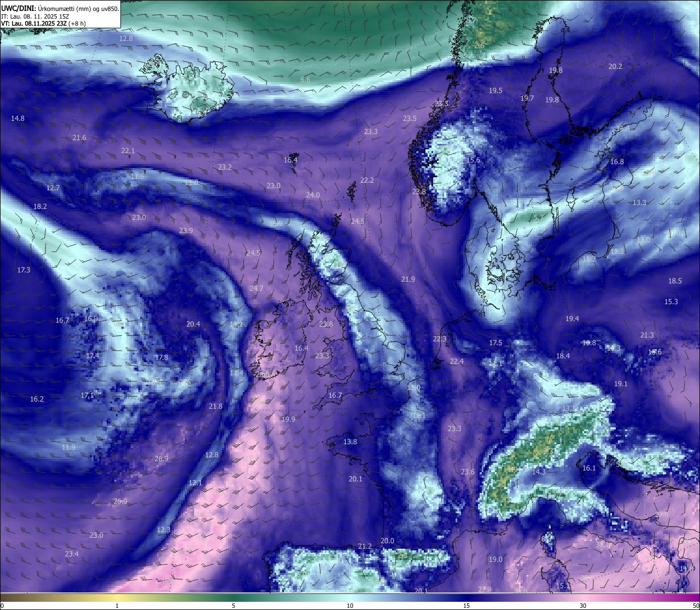This screenshot has height=610, width=700.
Task: Click the 13.8 value over Brittany
Action: (350, 441)
